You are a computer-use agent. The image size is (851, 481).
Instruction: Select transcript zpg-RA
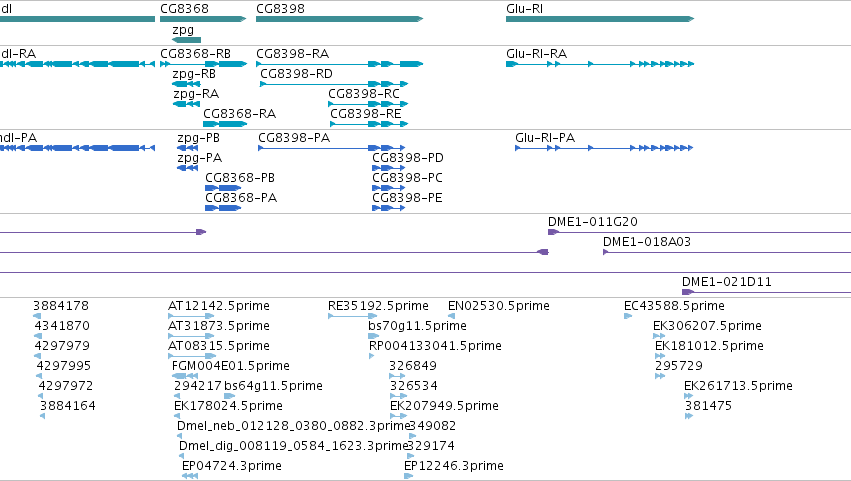point(196,94)
